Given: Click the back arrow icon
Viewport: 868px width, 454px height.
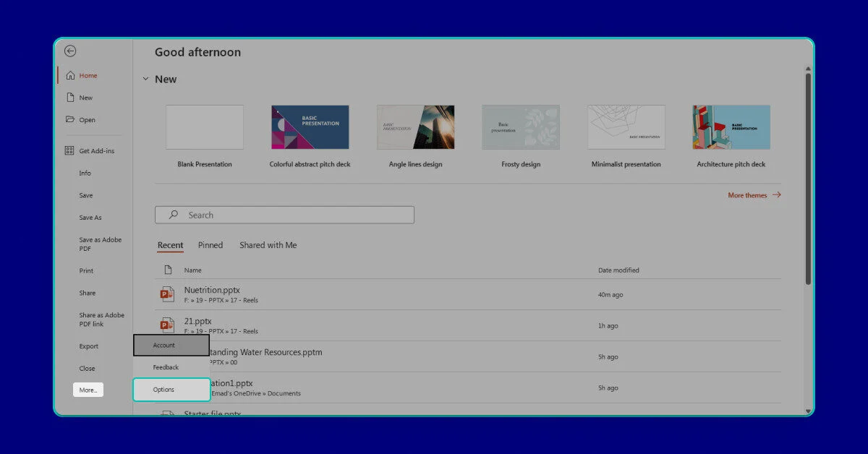Looking at the screenshot, I should click(x=70, y=51).
